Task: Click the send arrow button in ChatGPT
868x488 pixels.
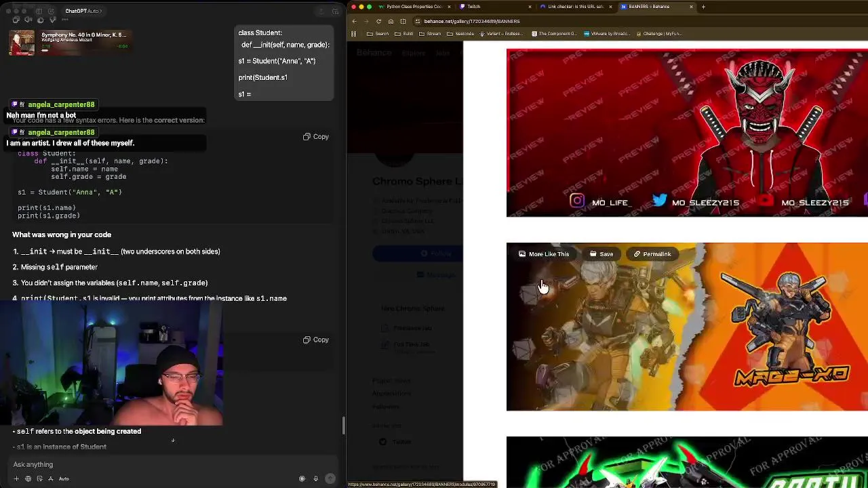Action: tap(330, 479)
